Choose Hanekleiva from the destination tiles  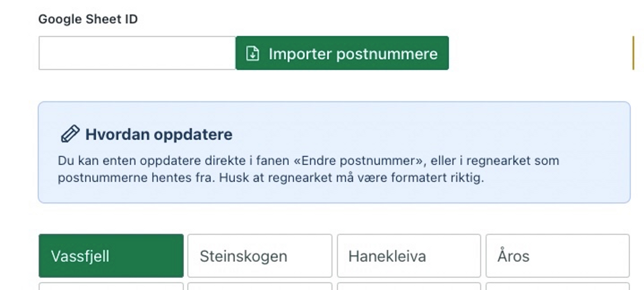(409, 256)
